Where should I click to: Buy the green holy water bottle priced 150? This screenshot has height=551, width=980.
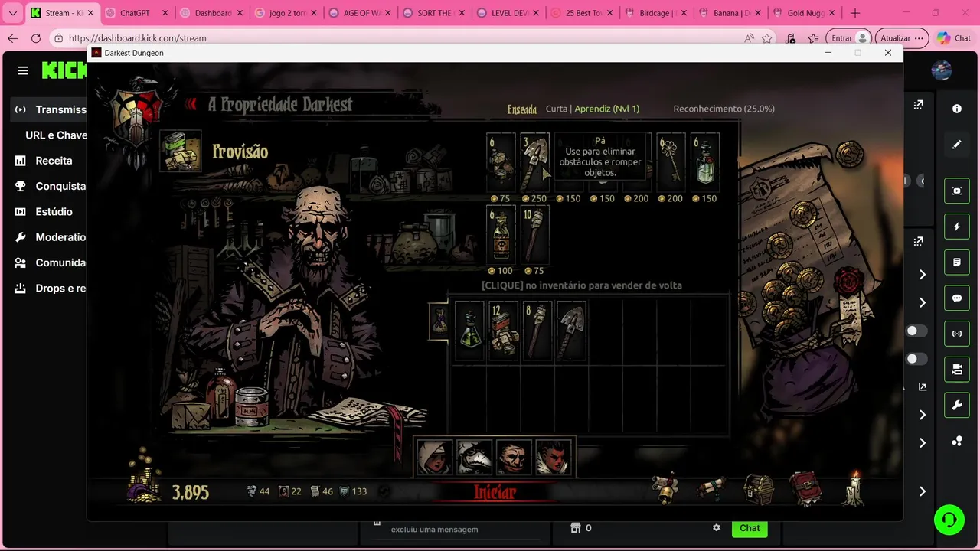pos(705,161)
